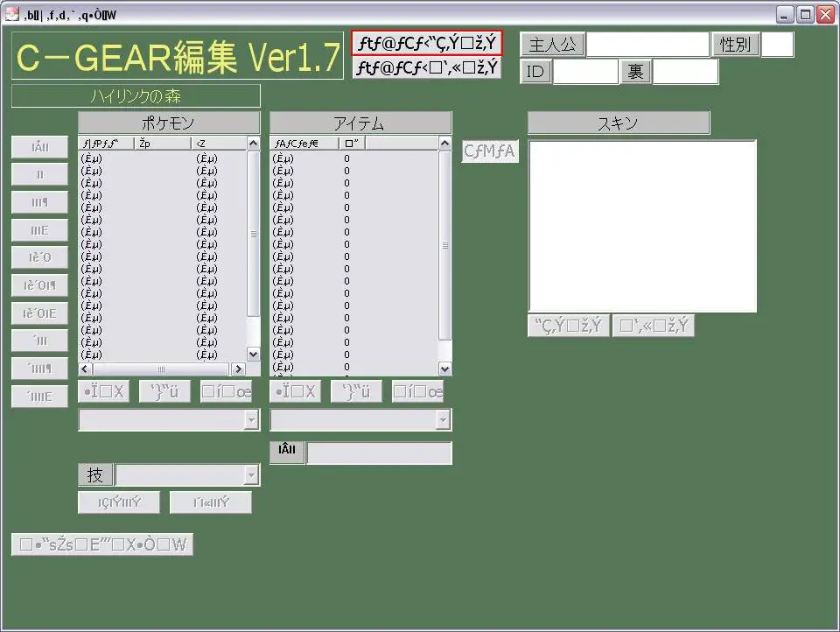Click the 'CfMfA' button
Image resolution: width=840 pixels, height=632 pixels.
click(490, 151)
